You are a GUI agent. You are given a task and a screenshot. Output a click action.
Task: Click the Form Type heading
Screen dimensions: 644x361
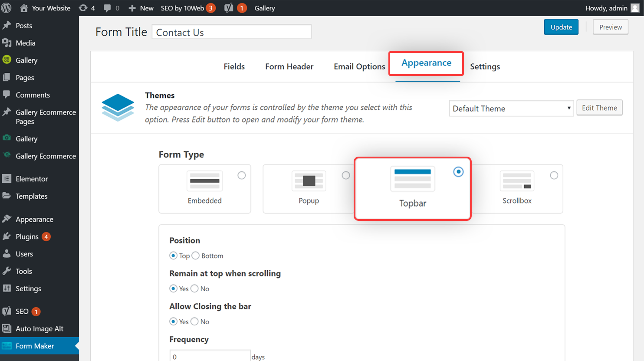181,154
